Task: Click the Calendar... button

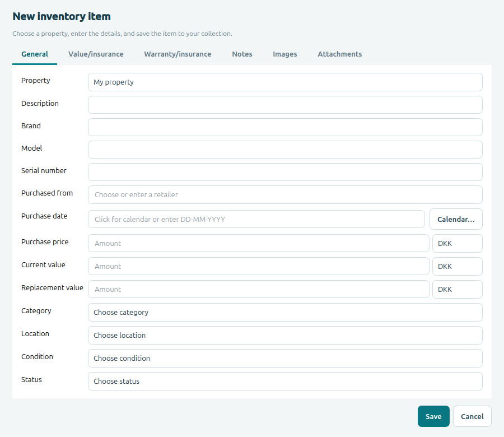Action: click(x=456, y=219)
